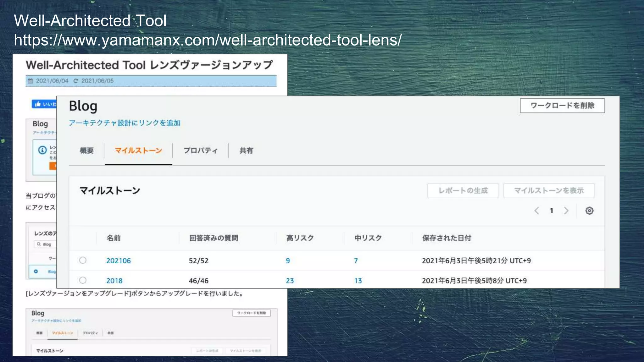Click the calendar icon beside 2021/06/04

tap(30, 81)
